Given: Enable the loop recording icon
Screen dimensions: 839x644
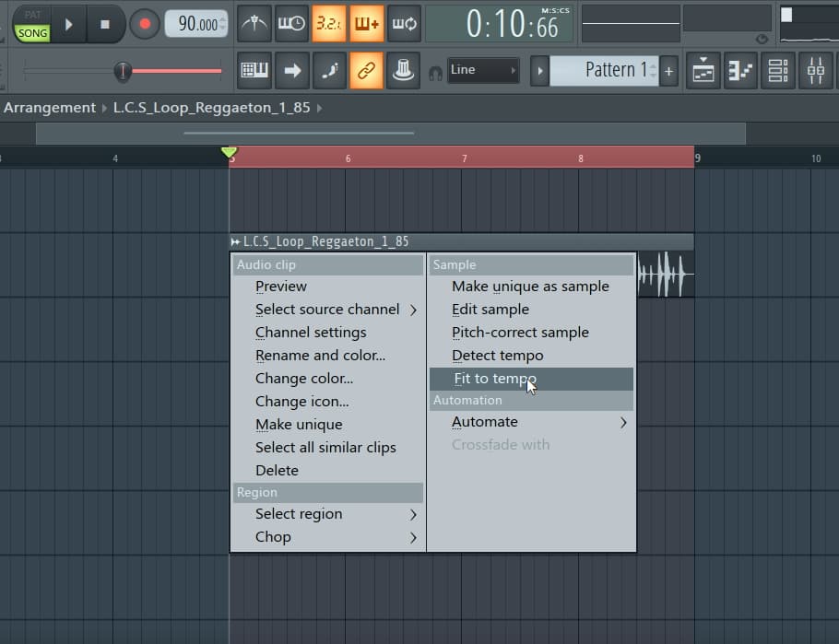Looking at the screenshot, I should tap(404, 24).
